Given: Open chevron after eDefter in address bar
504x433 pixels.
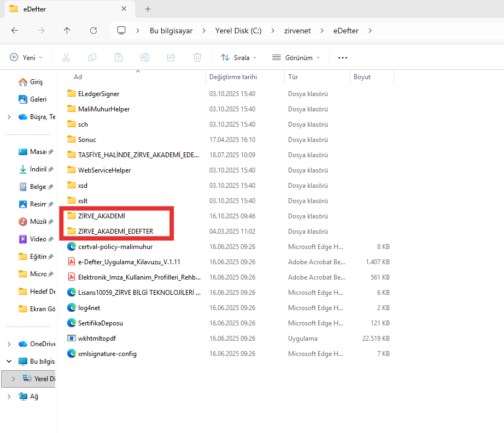Looking at the screenshot, I should [370, 31].
